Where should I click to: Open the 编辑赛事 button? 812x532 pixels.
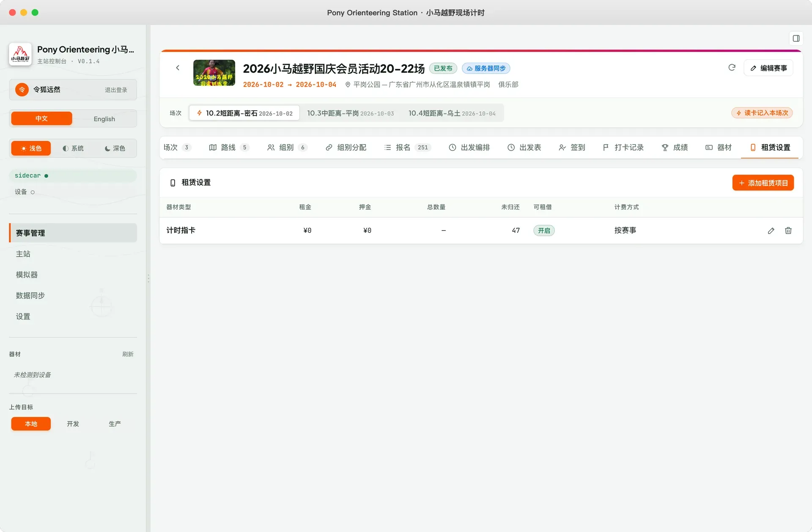[x=768, y=68]
